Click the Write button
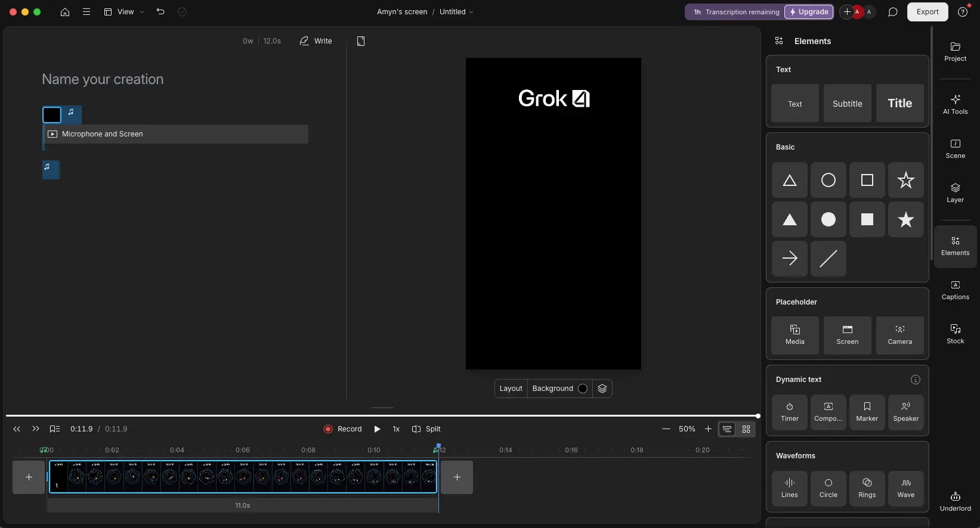 (x=316, y=41)
